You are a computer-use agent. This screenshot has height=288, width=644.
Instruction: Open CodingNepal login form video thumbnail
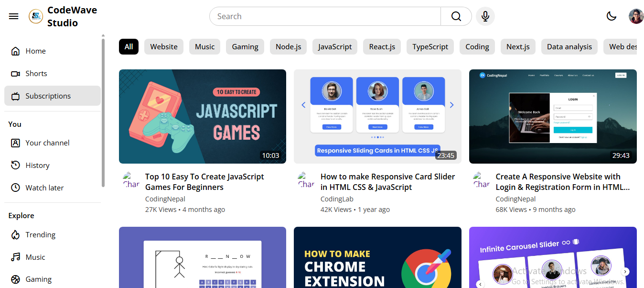(553, 116)
